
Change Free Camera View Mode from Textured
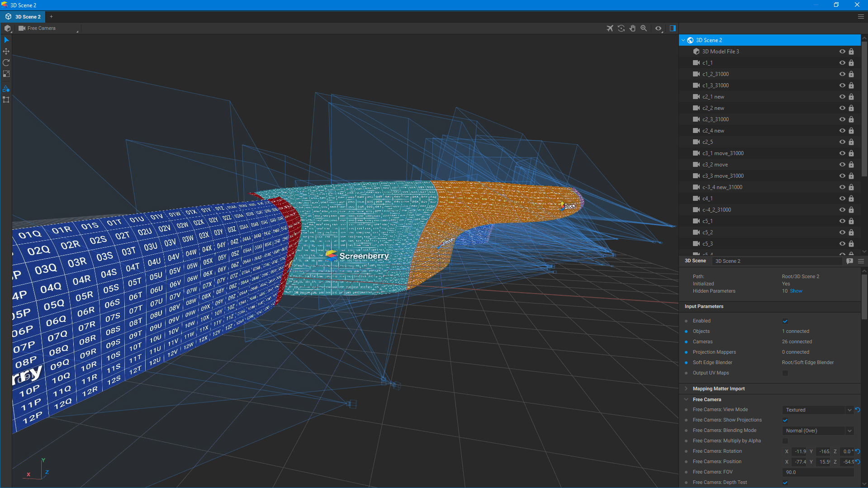tap(849, 410)
